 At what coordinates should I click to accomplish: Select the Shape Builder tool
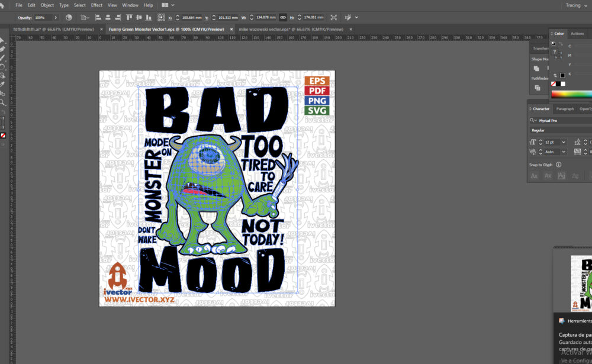click(2, 76)
